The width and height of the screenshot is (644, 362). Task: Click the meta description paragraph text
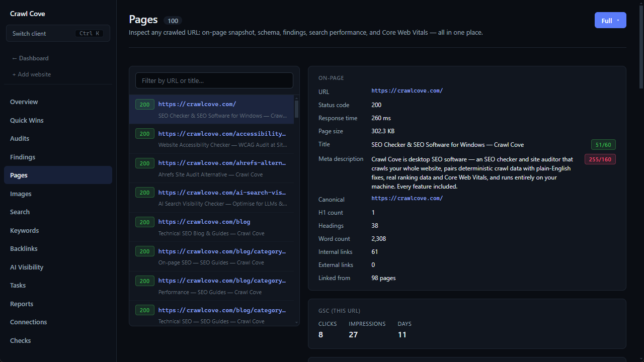coord(472,172)
